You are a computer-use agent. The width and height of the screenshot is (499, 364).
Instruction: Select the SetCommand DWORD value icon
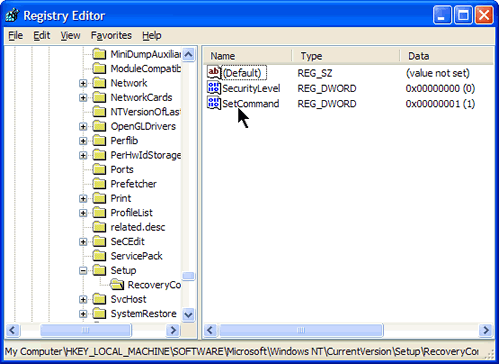[214, 103]
